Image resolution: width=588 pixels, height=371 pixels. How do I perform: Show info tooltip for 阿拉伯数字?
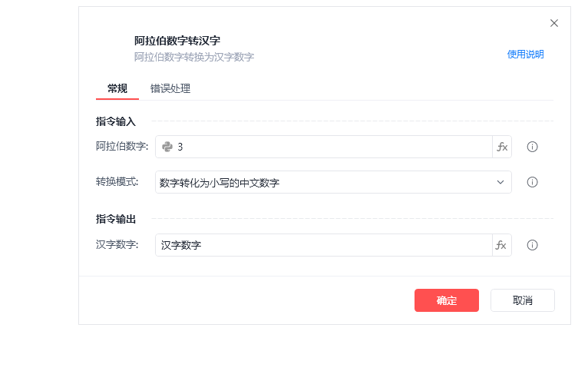tap(532, 147)
